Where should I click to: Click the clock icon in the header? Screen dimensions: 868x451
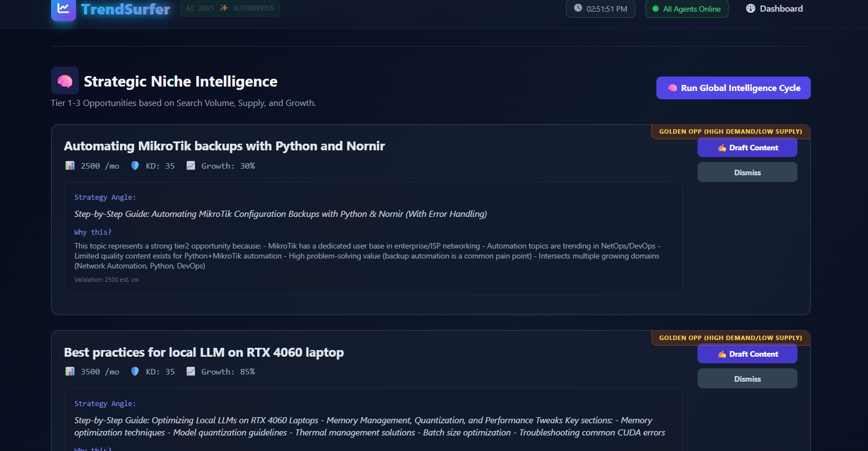point(578,8)
